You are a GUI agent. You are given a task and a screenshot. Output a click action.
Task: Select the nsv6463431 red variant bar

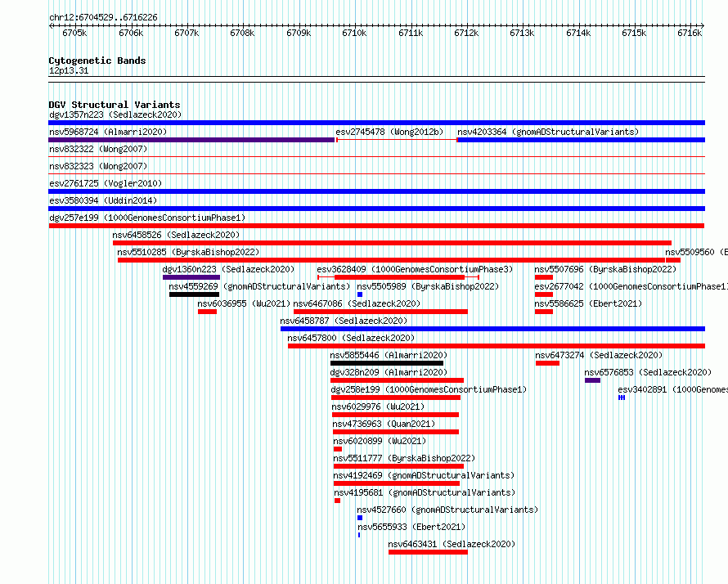pyautogui.click(x=428, y=552)
